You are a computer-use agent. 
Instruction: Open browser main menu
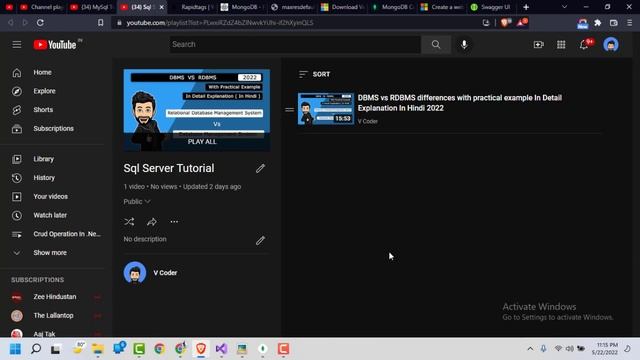(x=630, y=23)
